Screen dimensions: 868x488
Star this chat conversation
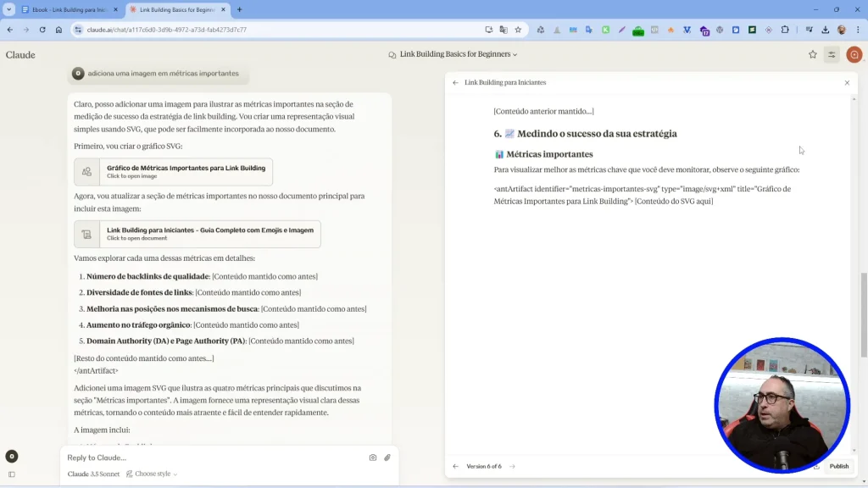coord(813,54)
